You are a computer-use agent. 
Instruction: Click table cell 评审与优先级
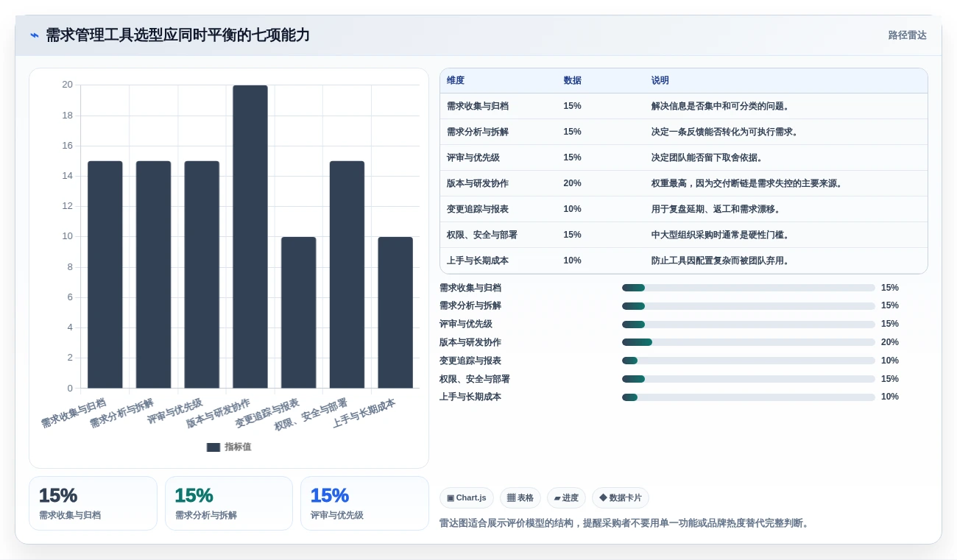(473, 157)
